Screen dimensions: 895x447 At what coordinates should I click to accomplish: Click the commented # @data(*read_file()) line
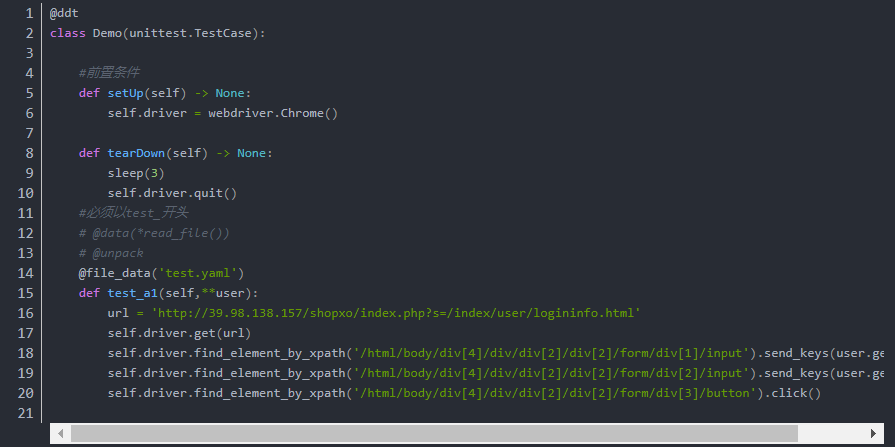[x=154, y=233]
